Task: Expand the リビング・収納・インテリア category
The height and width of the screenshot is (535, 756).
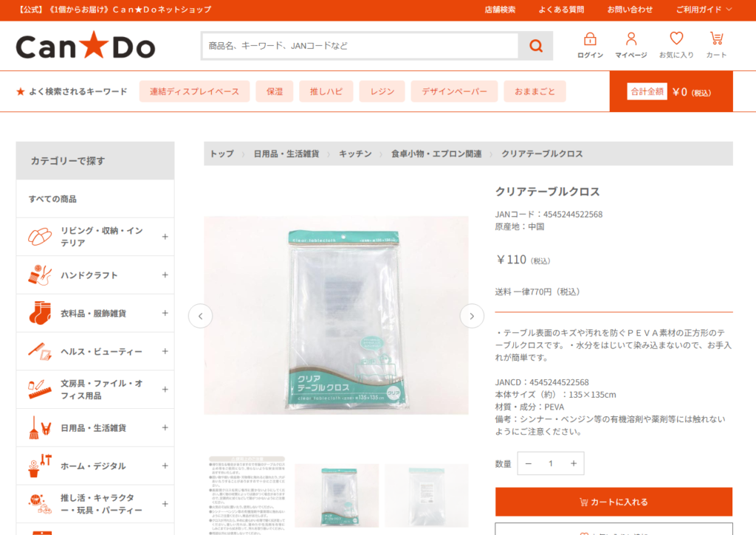Action: pos(165,237)
